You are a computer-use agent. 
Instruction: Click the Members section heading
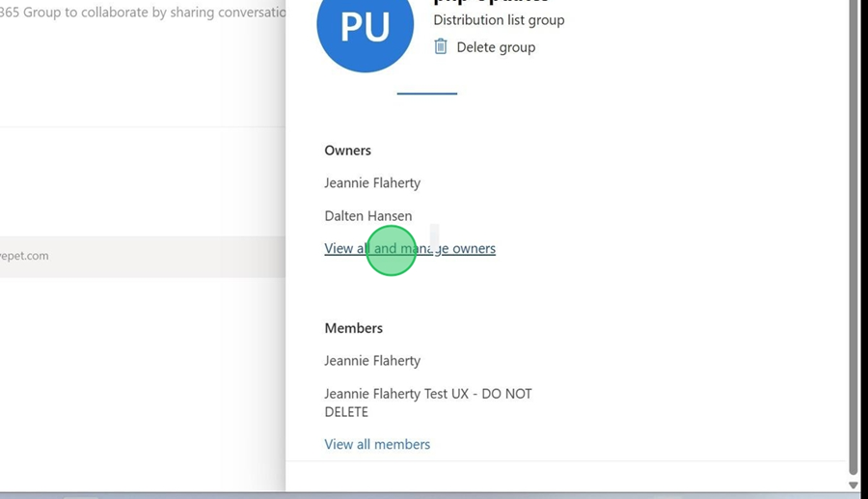point(353,327)
